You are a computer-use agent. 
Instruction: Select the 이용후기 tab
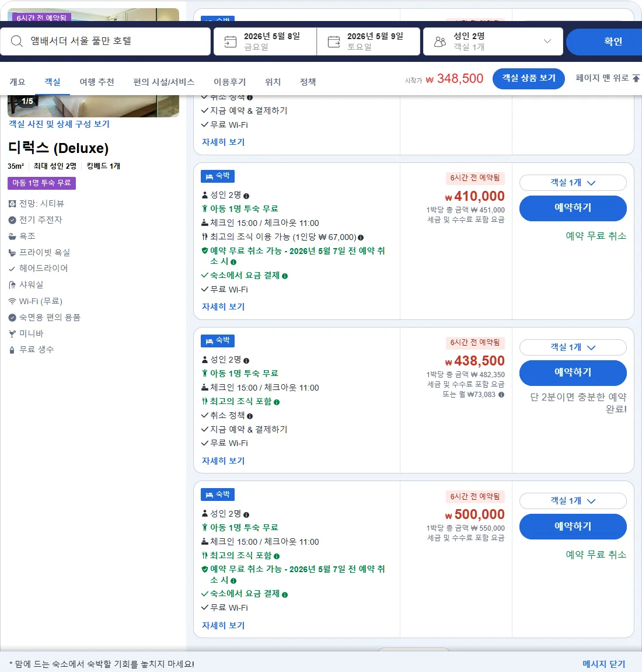(x=229, y=82)
